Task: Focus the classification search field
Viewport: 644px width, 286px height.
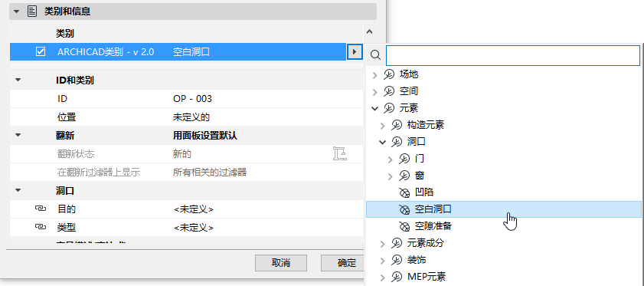Action: pyautogui.click(x=513, y=55)
